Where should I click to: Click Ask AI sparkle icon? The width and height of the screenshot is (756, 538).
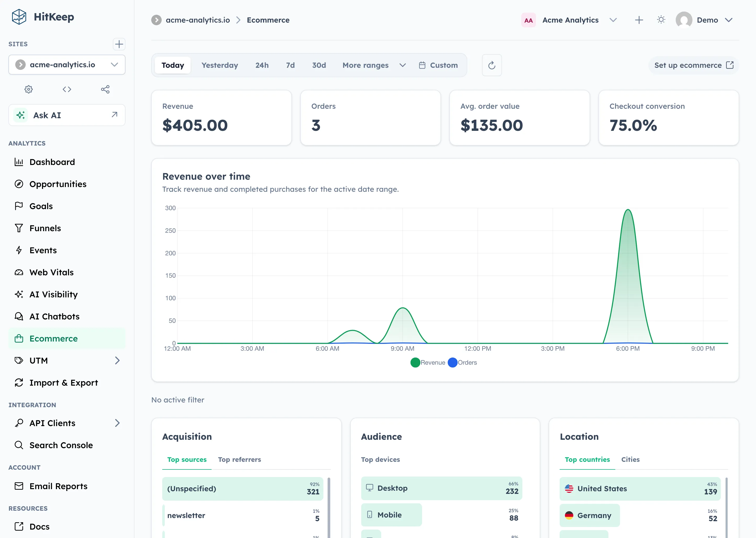point(20,115)
